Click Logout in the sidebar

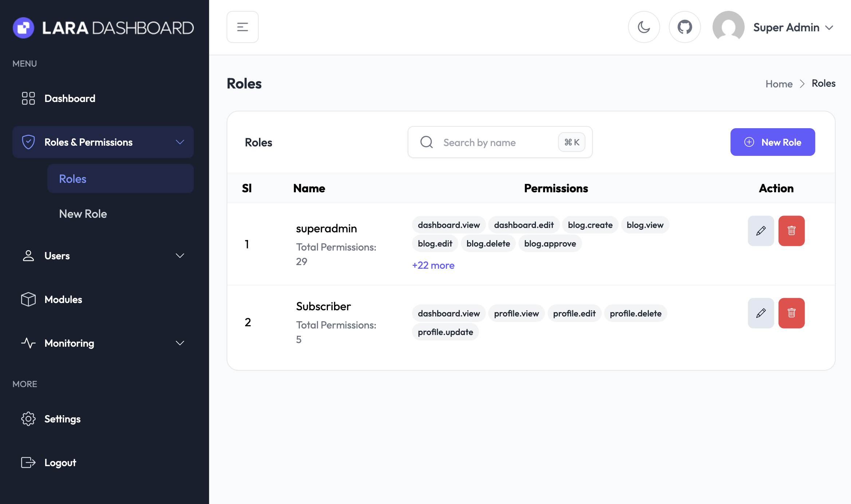(x=103, y=462)
